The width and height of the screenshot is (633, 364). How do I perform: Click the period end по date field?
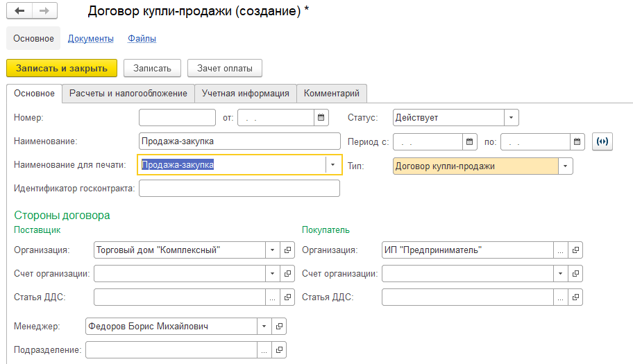point(536,142)
